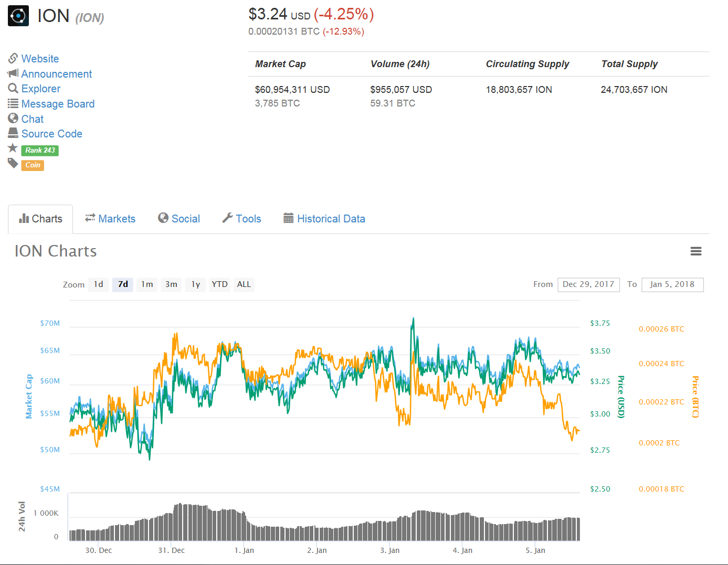This screenshot has height=565, width=728.
Task: Click the tag icon beside Coin badge
Action: pos(13,163)
